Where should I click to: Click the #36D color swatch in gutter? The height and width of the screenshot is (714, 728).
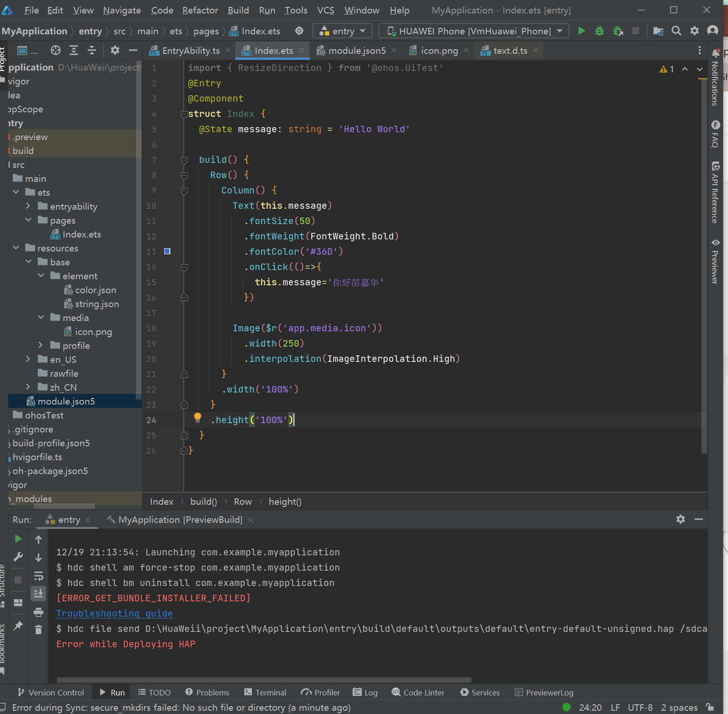[x=167, y=251]
